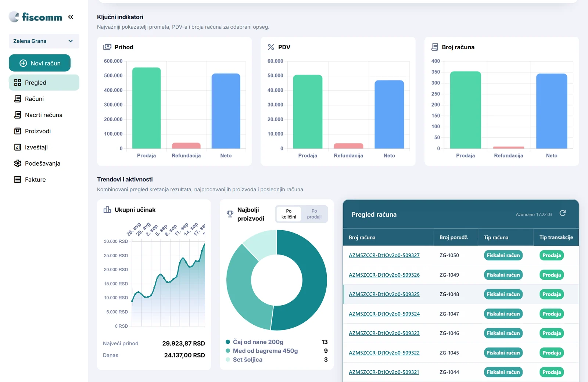Click the green Prodaja bar in Prihod chart
This screenshot has height=382, width=588.
(146, 108)
